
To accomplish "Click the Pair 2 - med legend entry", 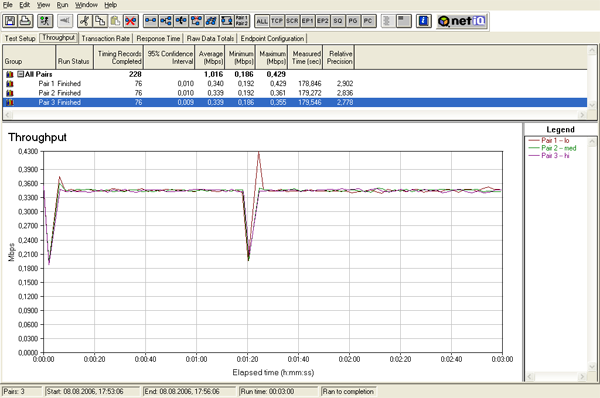I will (x=558, y=148).
